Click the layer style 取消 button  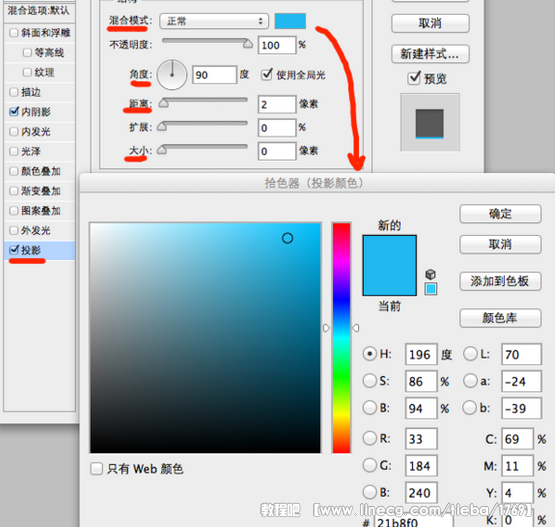430,24
